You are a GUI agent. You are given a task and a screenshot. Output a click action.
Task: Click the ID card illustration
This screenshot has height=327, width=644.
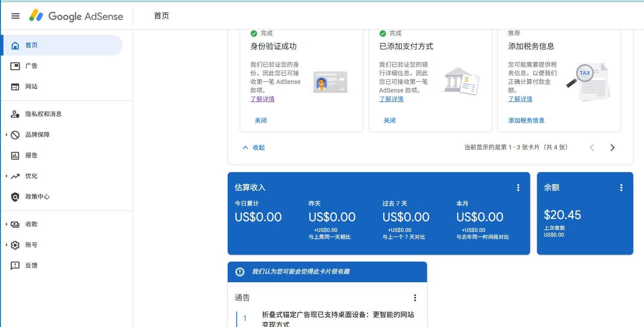tap(330, 82)
